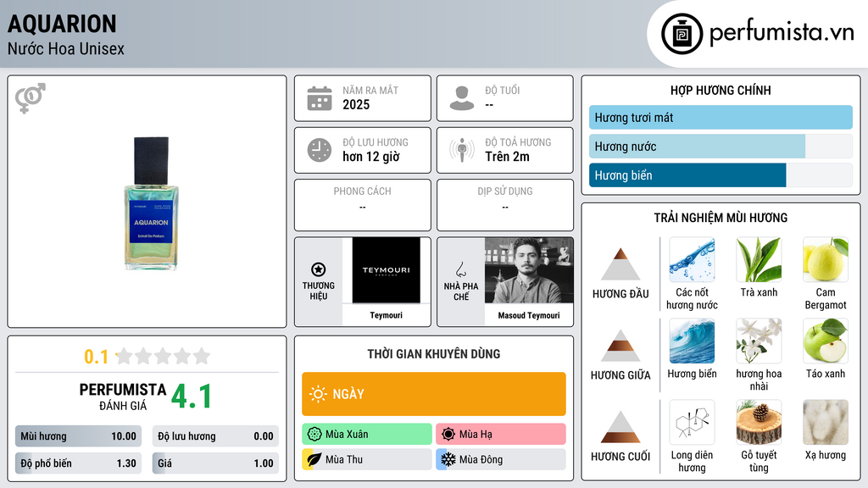This screenshot has height=488, width=868.
Task: Click the Trà xanh note thumbnail
Action: [759, 259]
